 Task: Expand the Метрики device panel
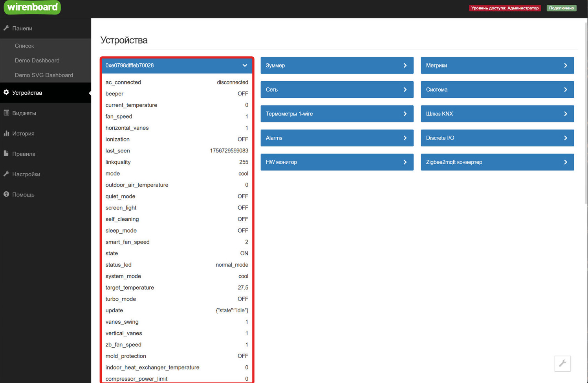565,66
